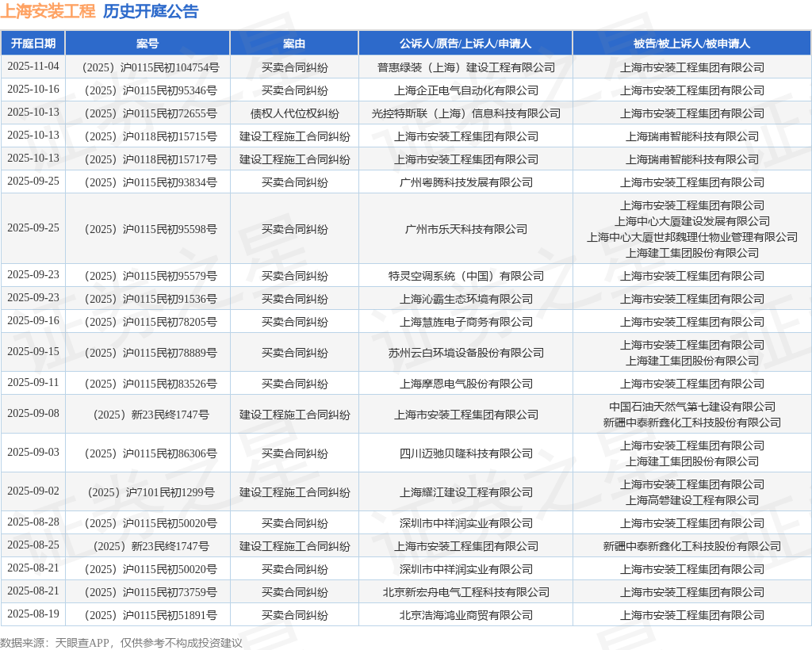Screen dimensions: 812x650
Task: Click the date 2025-09-15
Action: click(x=33, y=352)
